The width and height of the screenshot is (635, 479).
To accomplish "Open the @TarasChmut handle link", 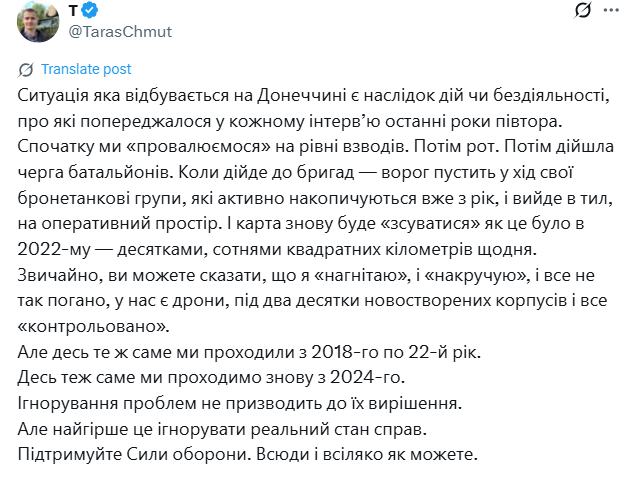I will 120,32.
